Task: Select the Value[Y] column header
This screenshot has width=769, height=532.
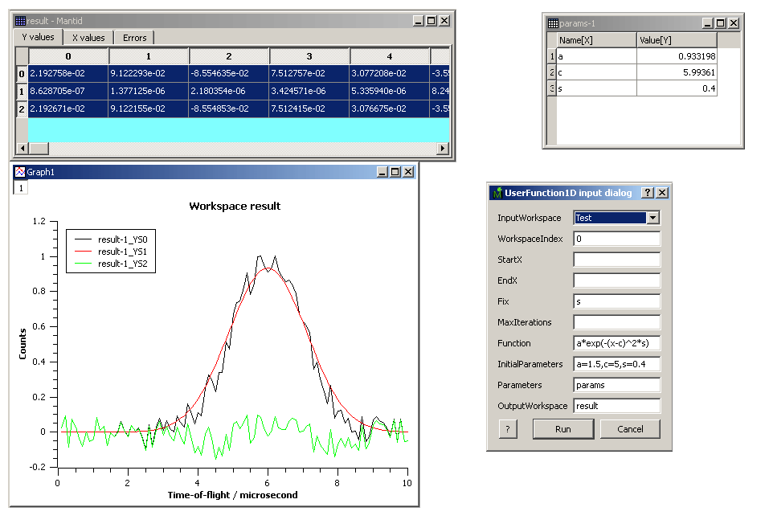Action: coord(676,40)
